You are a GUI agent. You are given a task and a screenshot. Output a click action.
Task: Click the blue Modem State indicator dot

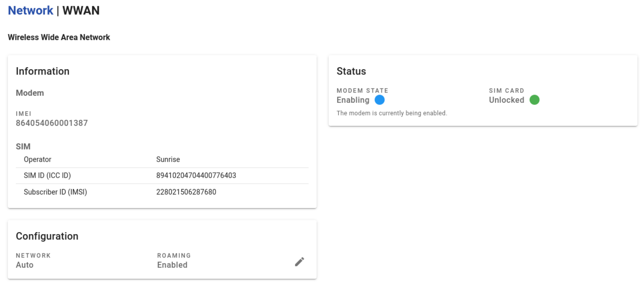(379, 100)
